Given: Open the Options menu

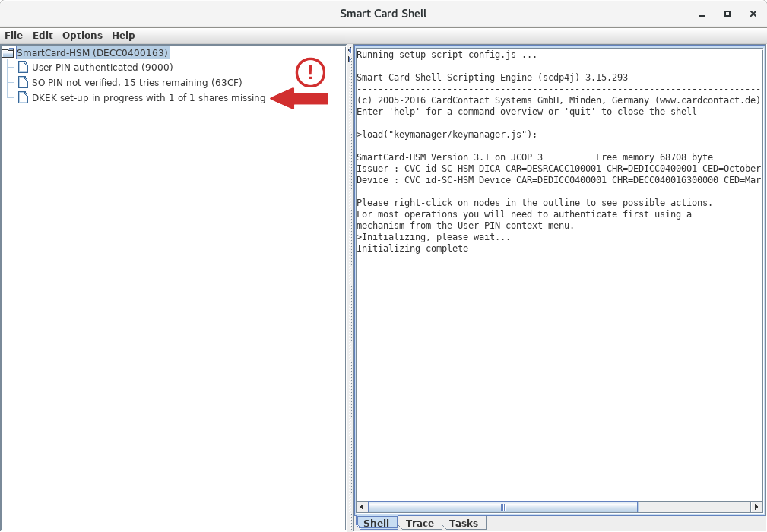Looking at the screenshot, I should point(82,35).
